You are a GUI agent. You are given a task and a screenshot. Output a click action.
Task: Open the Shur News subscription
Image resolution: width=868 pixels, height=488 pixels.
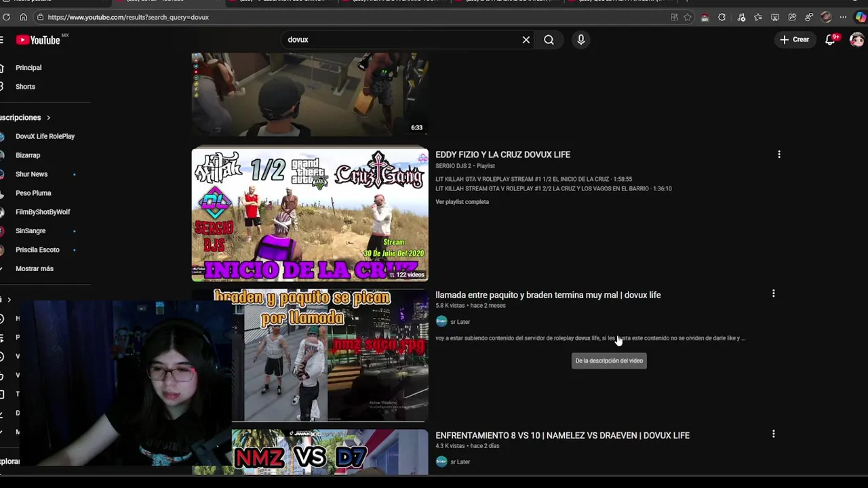pos(31,174)
